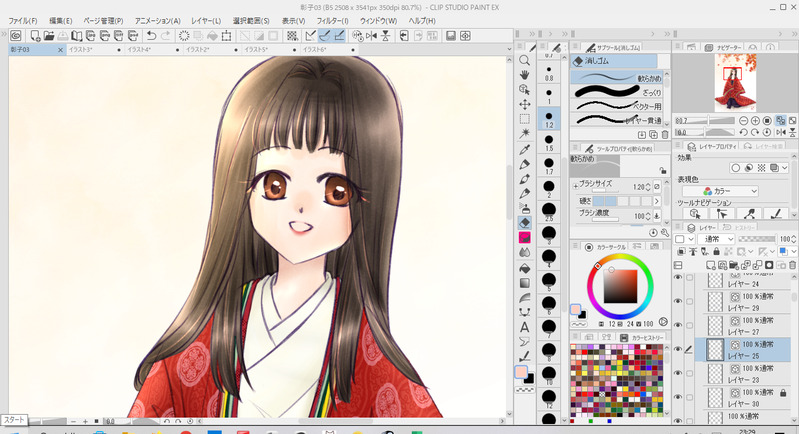This screenshot has width=799, height=434.
Task: Adjust ブラシサイズ value stepper
Action: click(648, 187)
